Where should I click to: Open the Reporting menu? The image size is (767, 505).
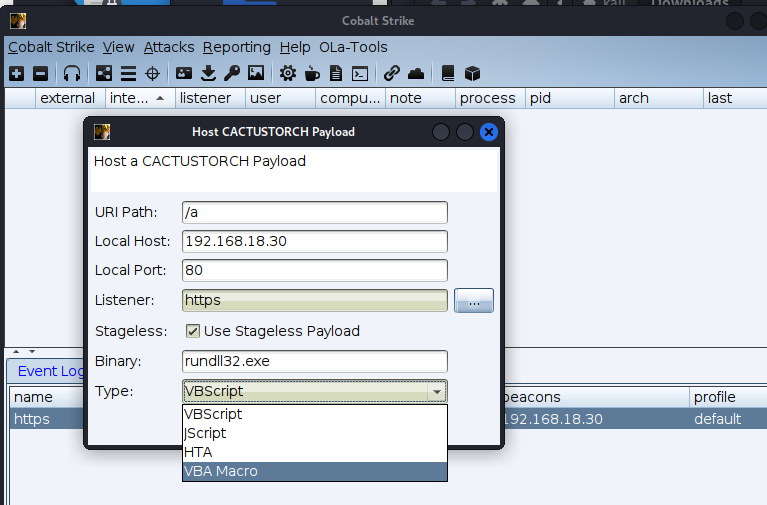(236, 47)
